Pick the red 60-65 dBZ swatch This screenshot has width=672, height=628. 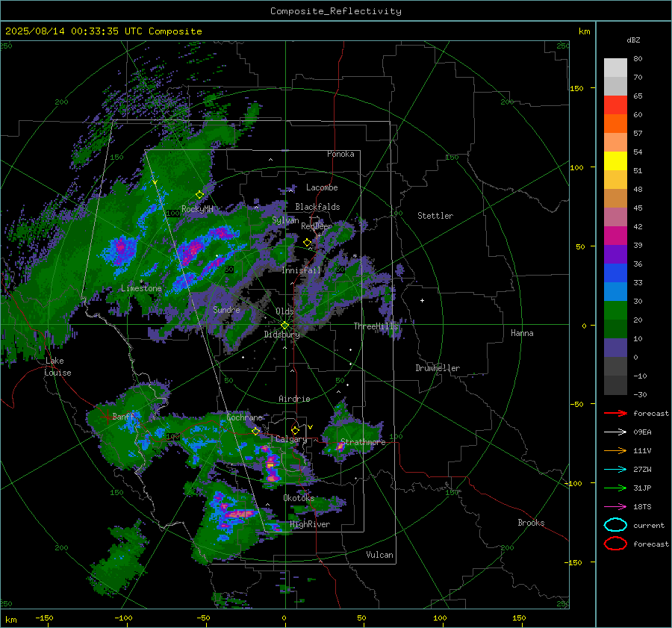click(615, 105)
